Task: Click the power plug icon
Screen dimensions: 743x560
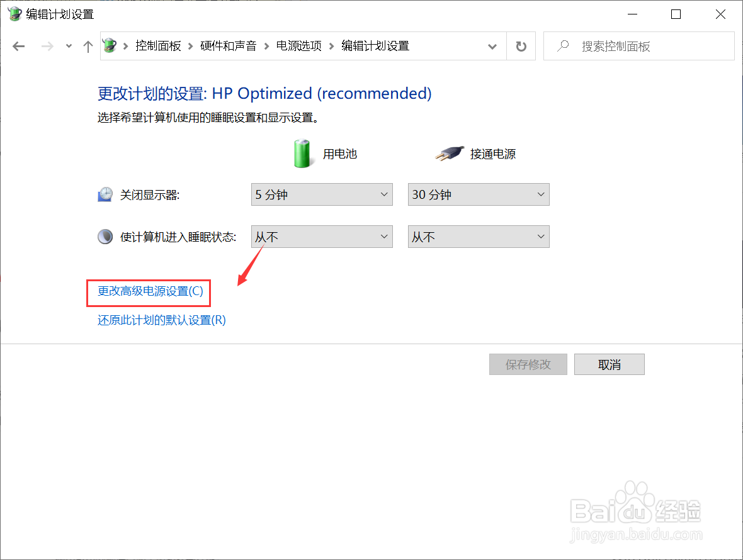Action: (450, 154)
